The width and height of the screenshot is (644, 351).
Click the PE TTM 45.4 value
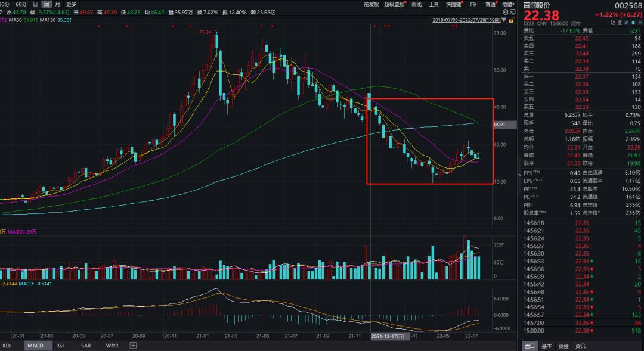pos(575,190)
